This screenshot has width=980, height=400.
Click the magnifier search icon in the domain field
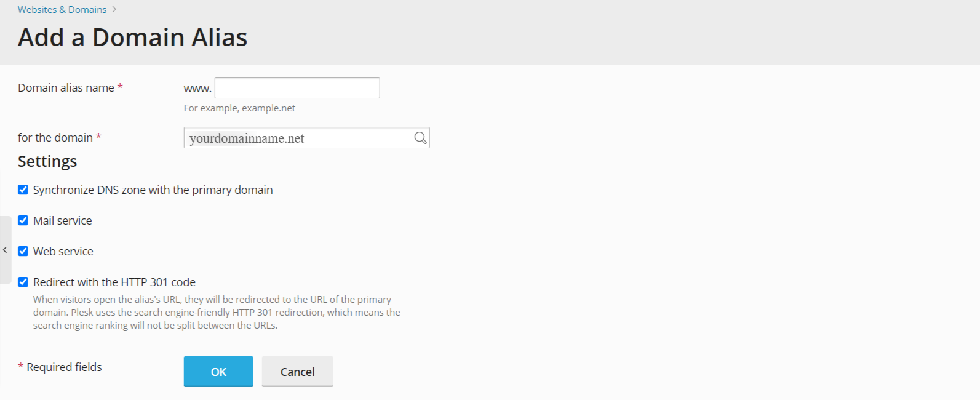coord(420,137)
